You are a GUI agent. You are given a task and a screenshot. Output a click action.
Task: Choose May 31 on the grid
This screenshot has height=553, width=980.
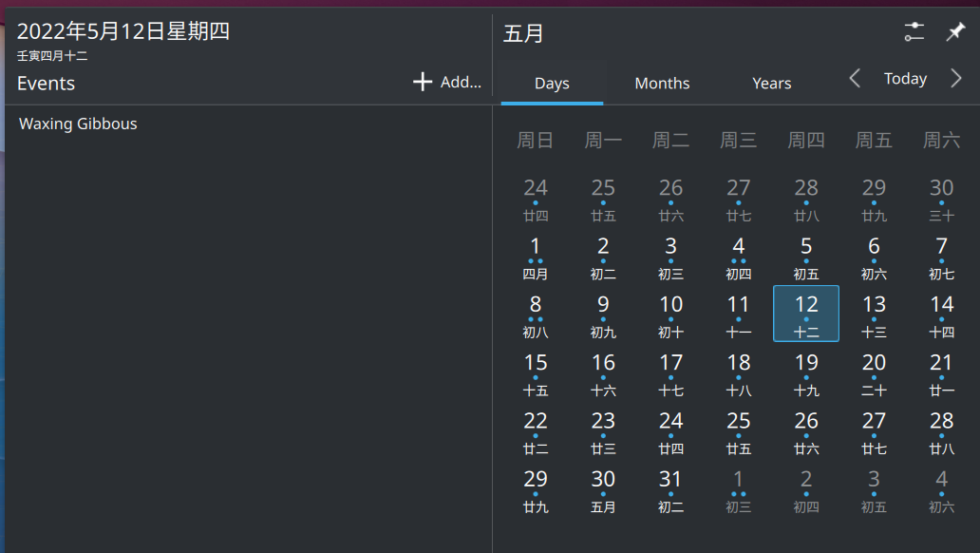pyautogui.click(x=670, y=488)
